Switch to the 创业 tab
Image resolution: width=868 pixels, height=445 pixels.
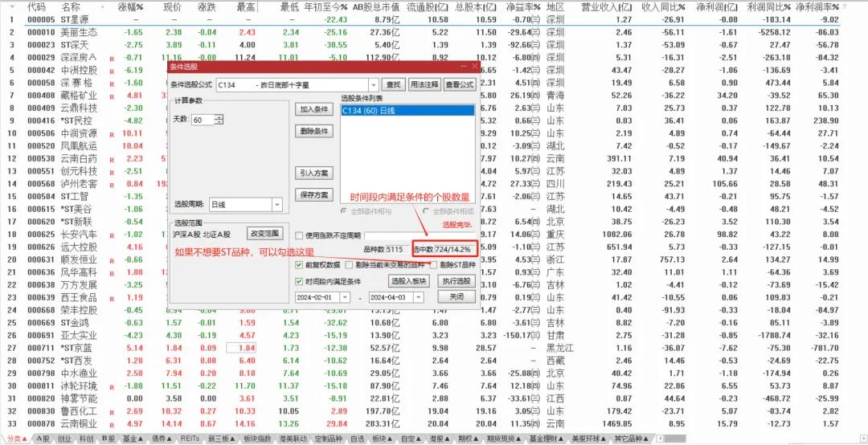pyautogui.click(x=64, y=439)
